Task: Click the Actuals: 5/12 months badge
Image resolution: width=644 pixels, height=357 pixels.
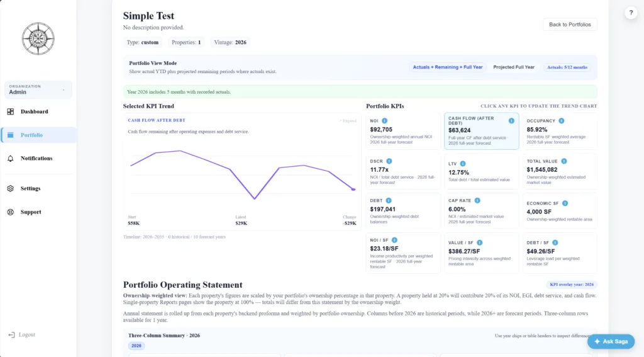Action: point(567,67)
